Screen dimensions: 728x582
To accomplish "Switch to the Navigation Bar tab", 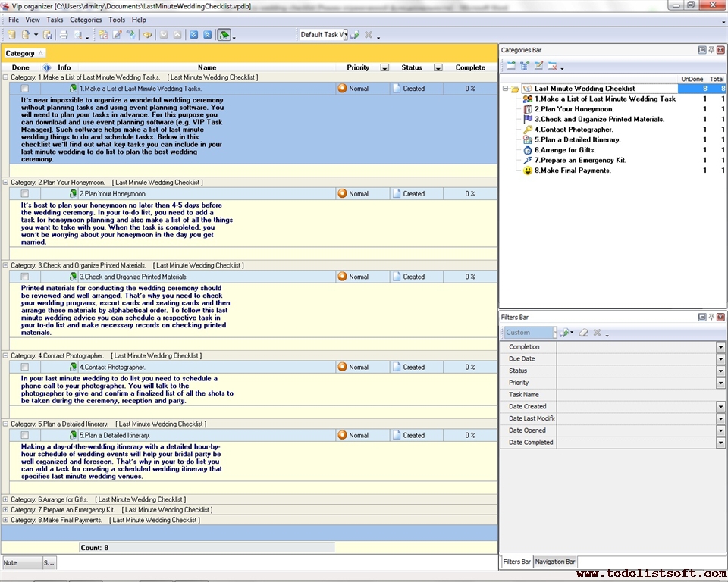I will (x=555, y=562).
